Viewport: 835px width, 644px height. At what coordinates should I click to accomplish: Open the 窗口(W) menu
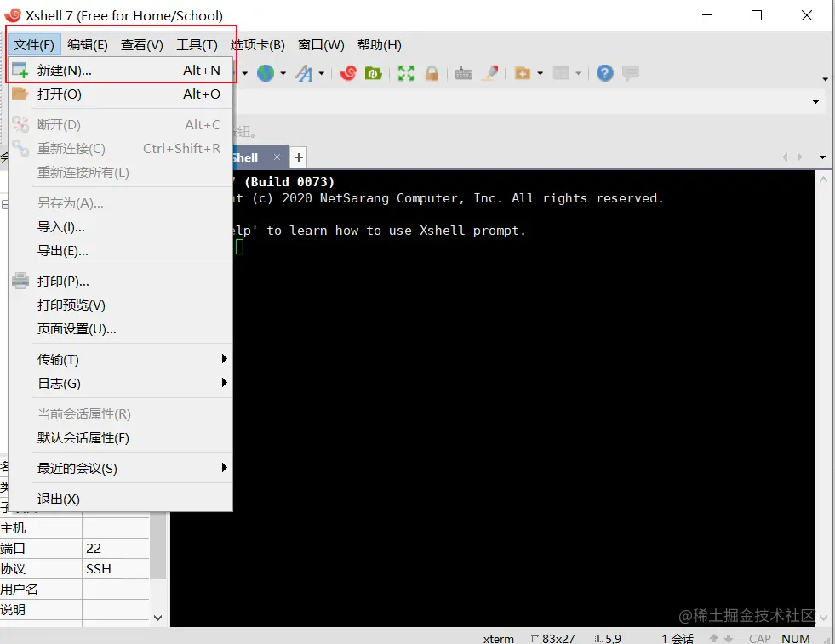pos(321,45)
